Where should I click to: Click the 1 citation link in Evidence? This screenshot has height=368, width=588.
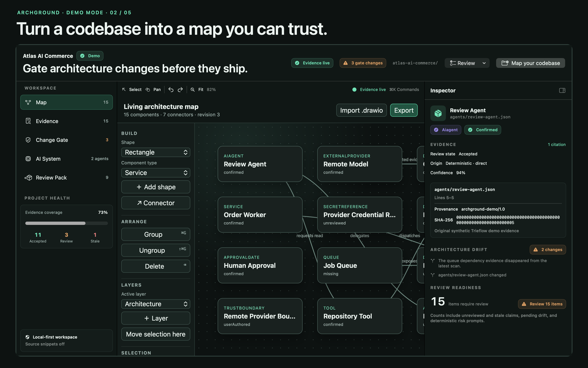(x=556, y=145)
